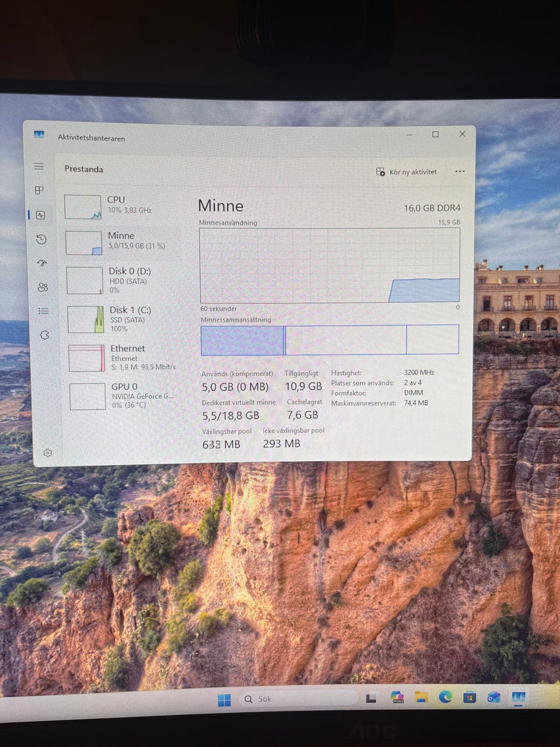The height and width of the screenshot is (747, 560).
Task: Launch Microsoft 365 Copilot from taskbar
Action: click(397, 697)
